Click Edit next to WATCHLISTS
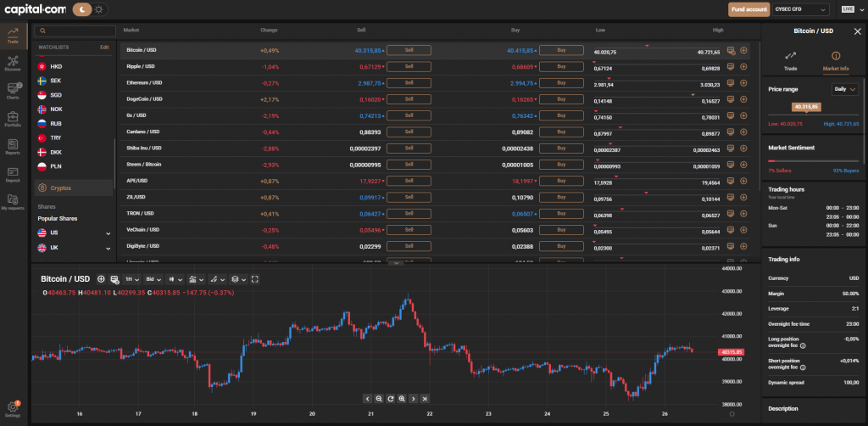The height and width of the screenshot is (426, 868). pos(104,47)
